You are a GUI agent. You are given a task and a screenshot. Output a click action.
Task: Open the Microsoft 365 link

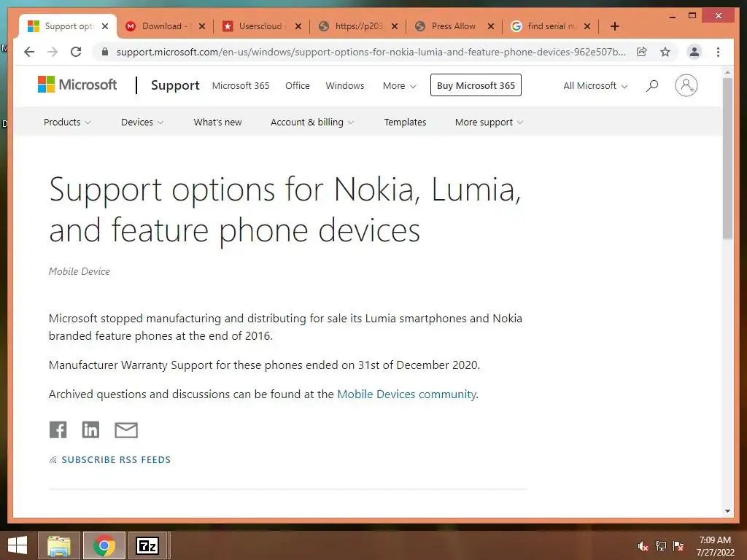click(x=241, y=86)
